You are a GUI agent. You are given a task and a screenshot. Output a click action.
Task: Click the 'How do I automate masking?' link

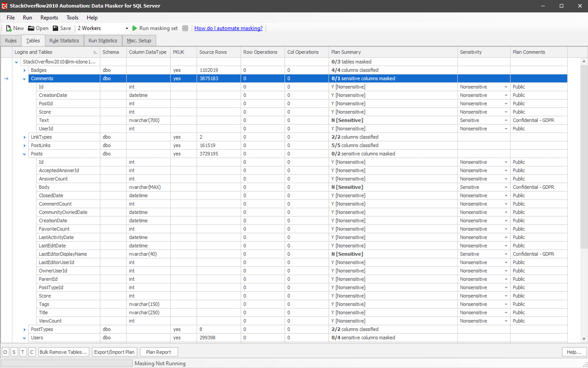[228, 28]
